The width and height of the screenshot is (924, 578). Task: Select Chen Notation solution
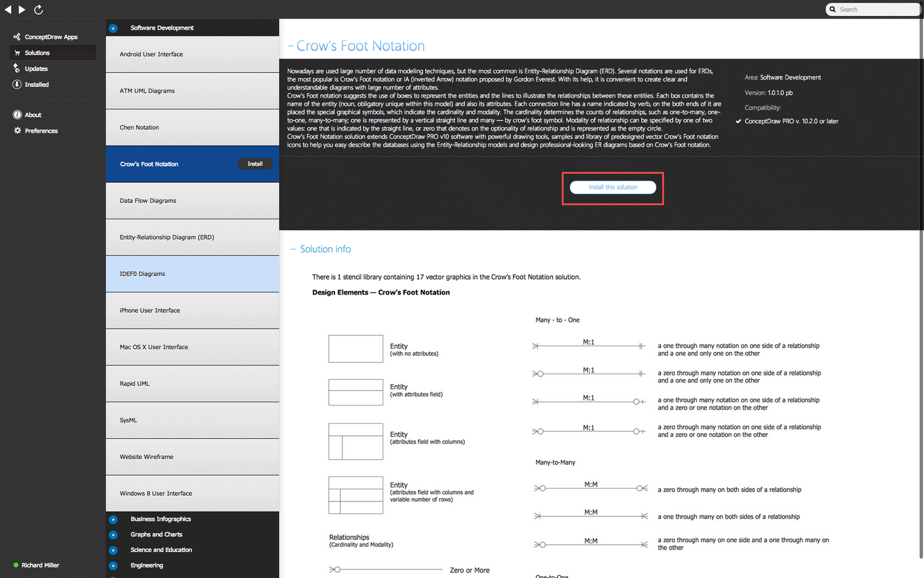pos(192,128)
